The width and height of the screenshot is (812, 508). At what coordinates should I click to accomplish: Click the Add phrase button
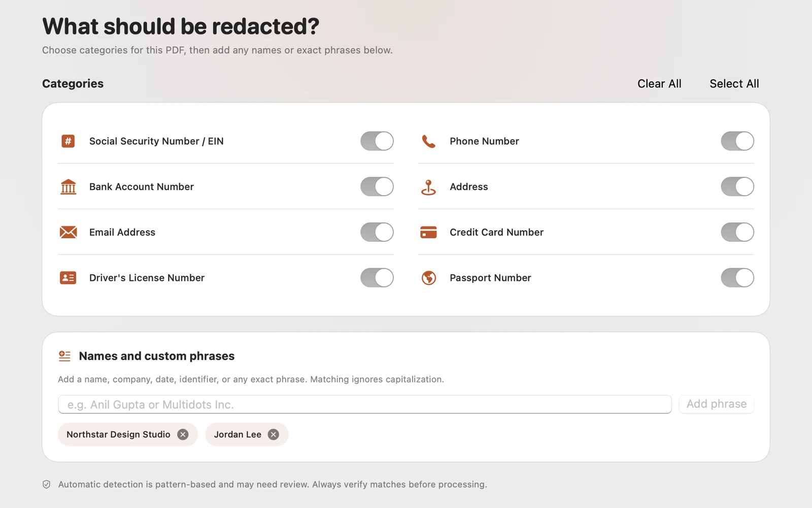coord(717,404)
